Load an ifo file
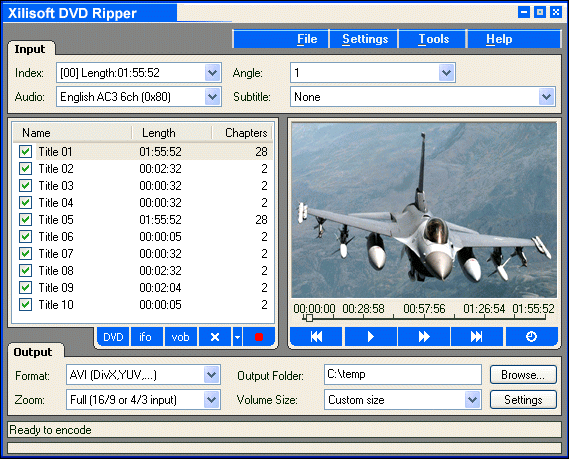569x459 pixels. pos(146,337)
